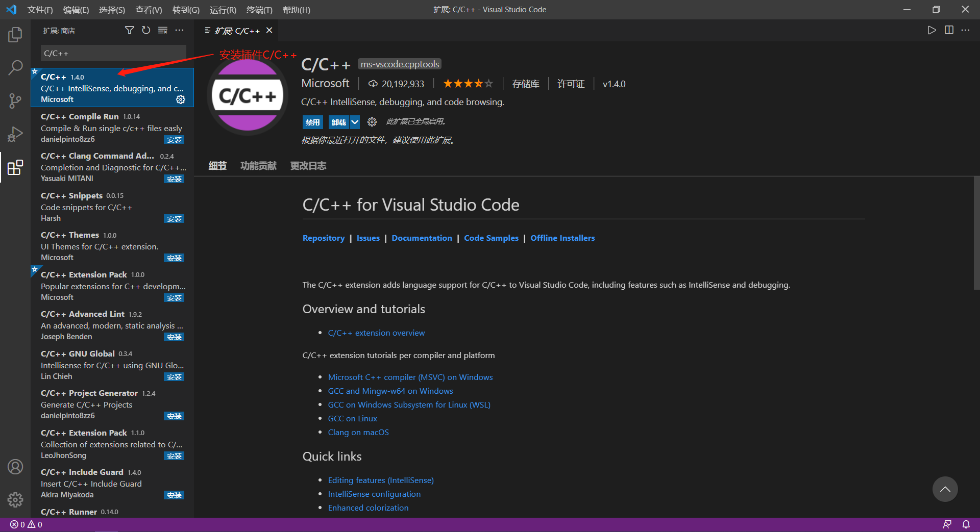Open the Run and Debug view

tap(15, 134)
